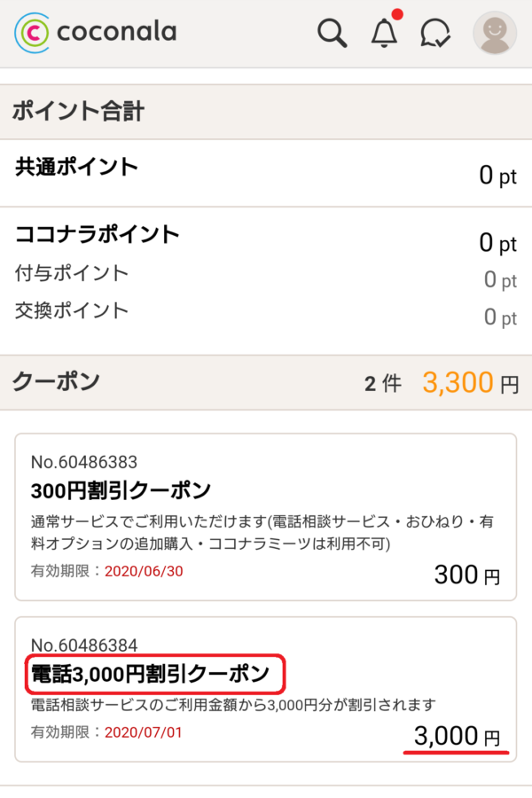Click the 付与ポイント label
The width and height of the screenshot is (532, 798).
pos(72,273)
